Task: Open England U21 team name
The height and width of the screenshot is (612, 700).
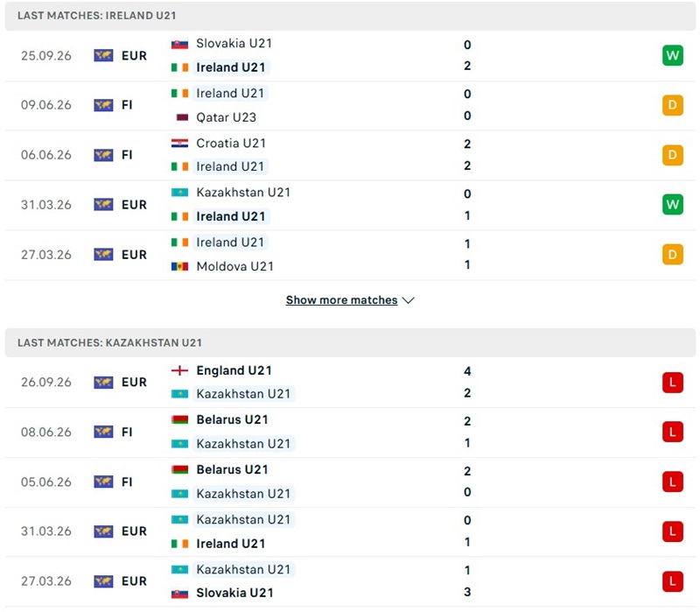Action: click(234, 370)
